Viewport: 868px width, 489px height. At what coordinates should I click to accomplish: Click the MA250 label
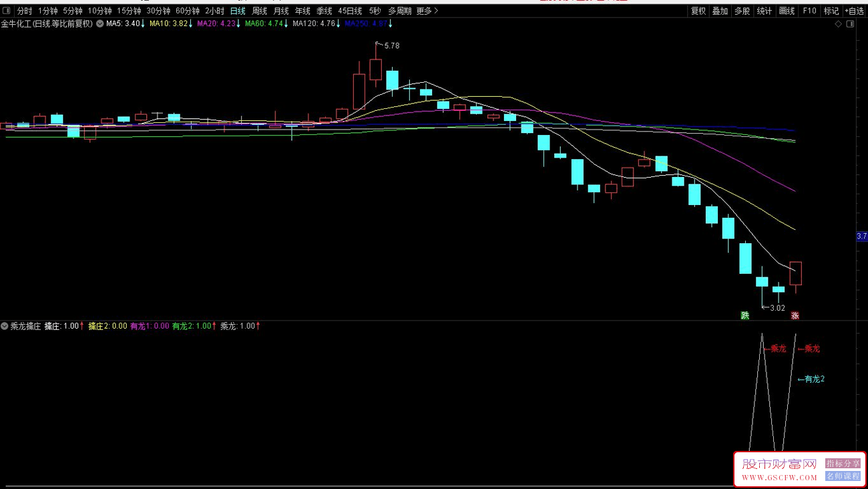369,24
